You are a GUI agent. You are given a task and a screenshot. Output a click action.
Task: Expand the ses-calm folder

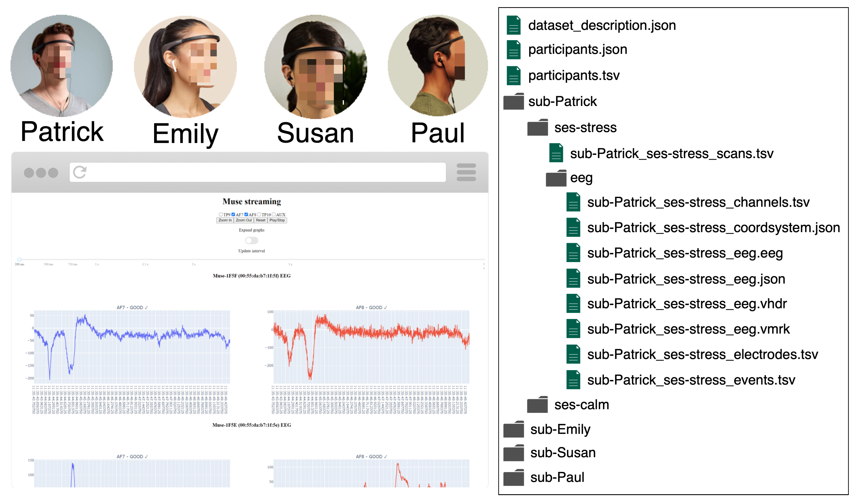pyautogui.click(x=538, y=405)
